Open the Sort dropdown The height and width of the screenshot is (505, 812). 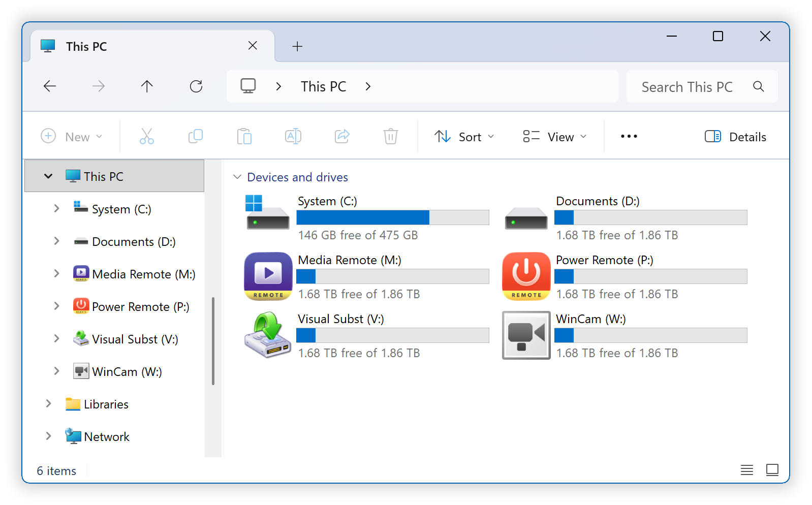coord(464,137)
